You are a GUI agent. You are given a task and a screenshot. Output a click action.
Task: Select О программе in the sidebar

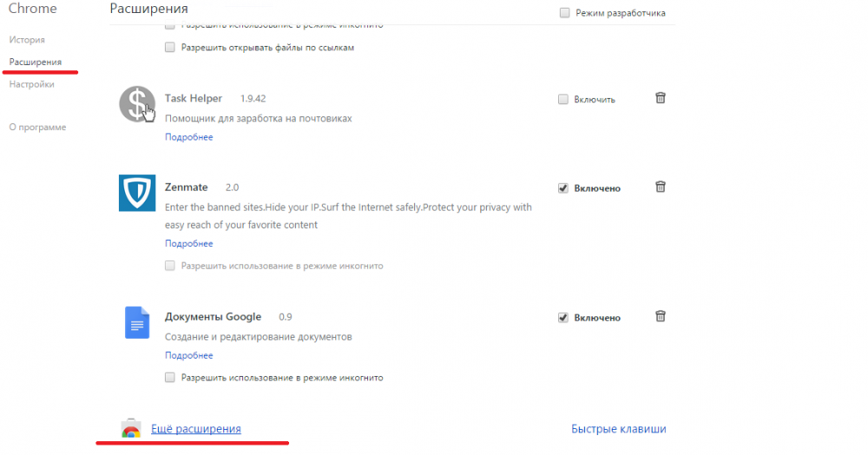(x=37, y=127)
